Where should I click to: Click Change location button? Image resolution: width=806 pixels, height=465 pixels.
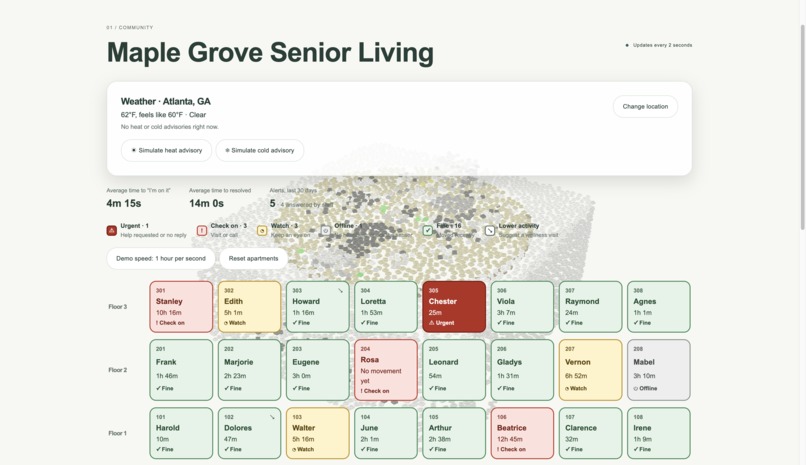(645, 106)
